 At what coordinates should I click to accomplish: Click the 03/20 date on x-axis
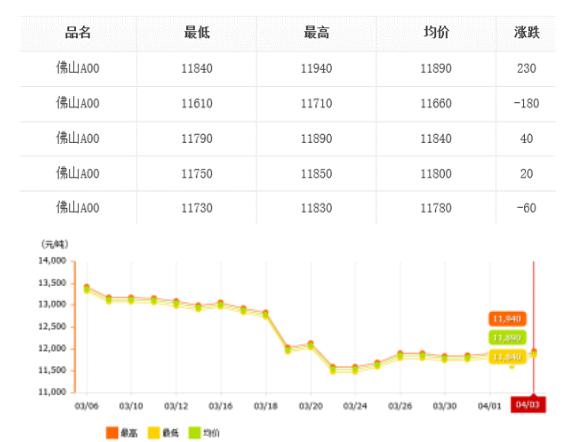(x=311, y=406)
